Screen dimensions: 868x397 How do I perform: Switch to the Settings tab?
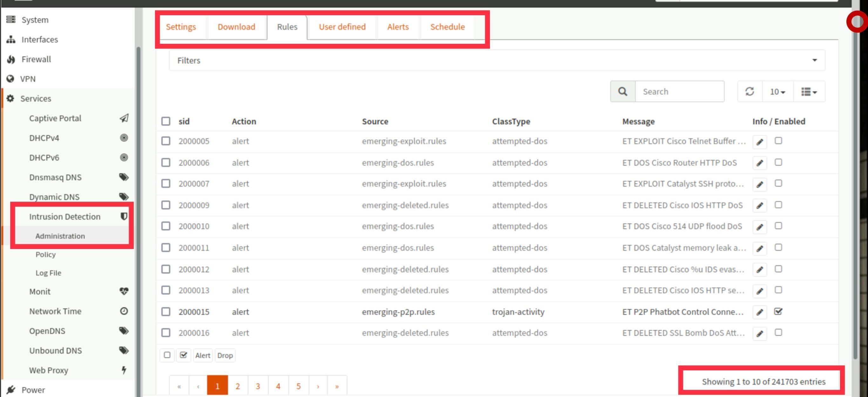pos(180,27)
